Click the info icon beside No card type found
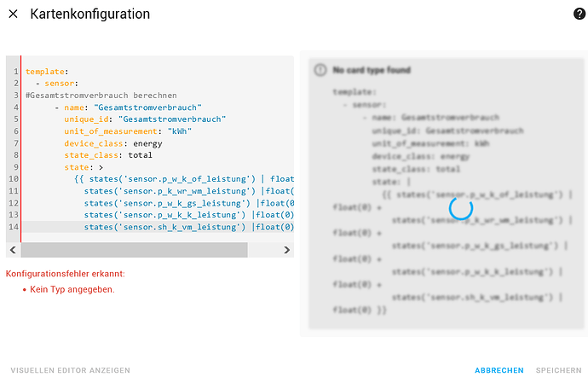 [320, 70]
